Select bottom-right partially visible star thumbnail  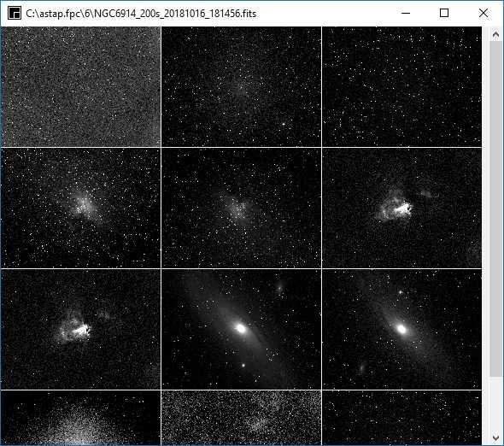click(x=401, y=418)
